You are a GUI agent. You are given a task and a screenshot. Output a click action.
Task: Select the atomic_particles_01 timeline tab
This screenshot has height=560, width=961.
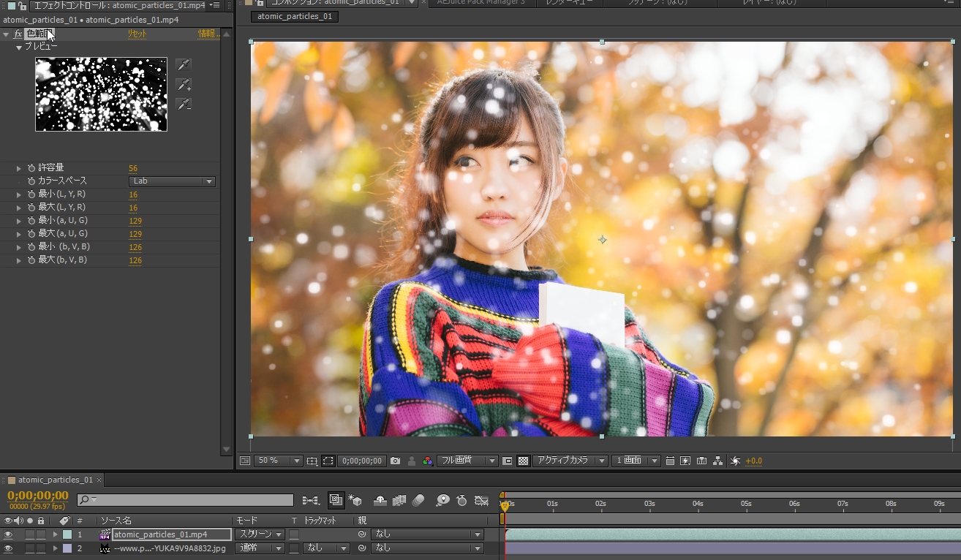pos(56,480)
